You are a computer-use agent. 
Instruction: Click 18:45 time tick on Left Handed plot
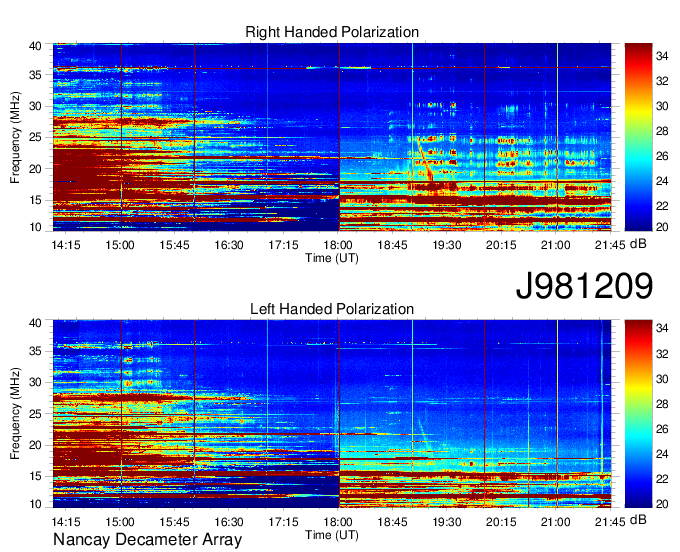tap(392, 521)
